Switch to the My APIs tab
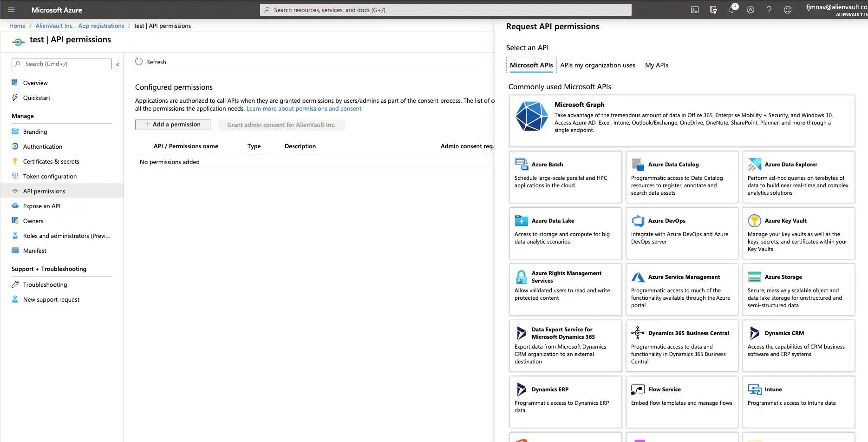This screenshot has width=868, height=442. pos(657,65)
